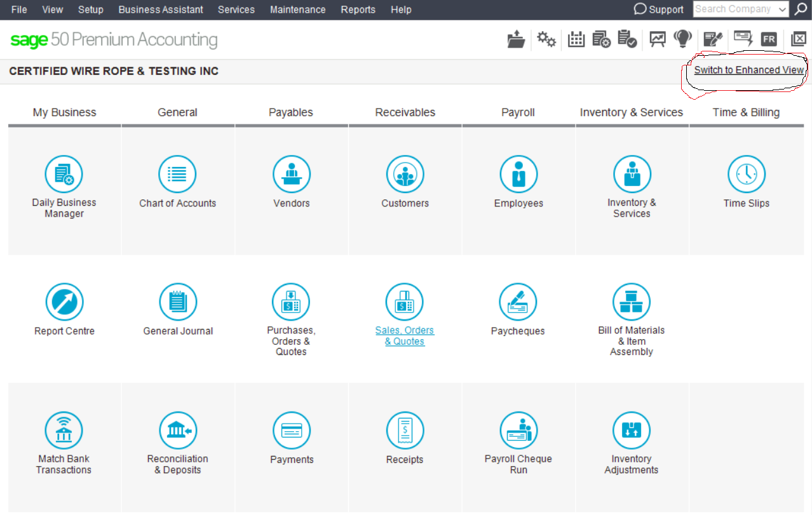The width and height of the screenshot is (812, 515).
Task: Click the clipboard with checkmark toolbar icon
Action: pos(628,39)
